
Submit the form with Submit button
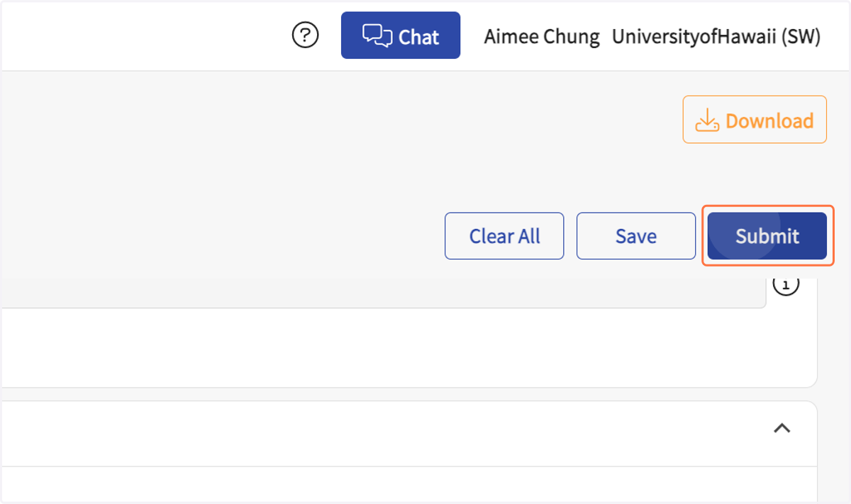click(767, 236)
